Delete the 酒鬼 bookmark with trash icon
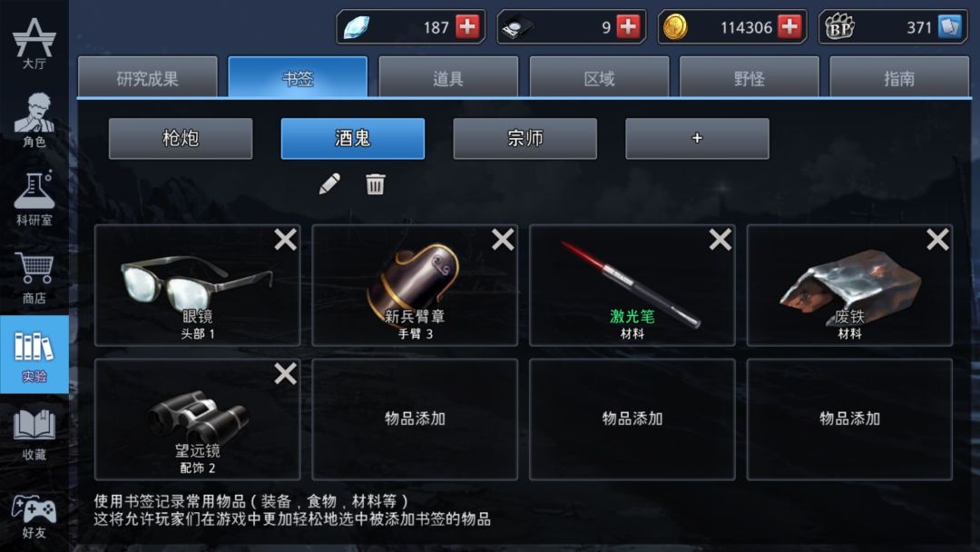The height and width of the screenshot is (552, 980). pos(375,183)
